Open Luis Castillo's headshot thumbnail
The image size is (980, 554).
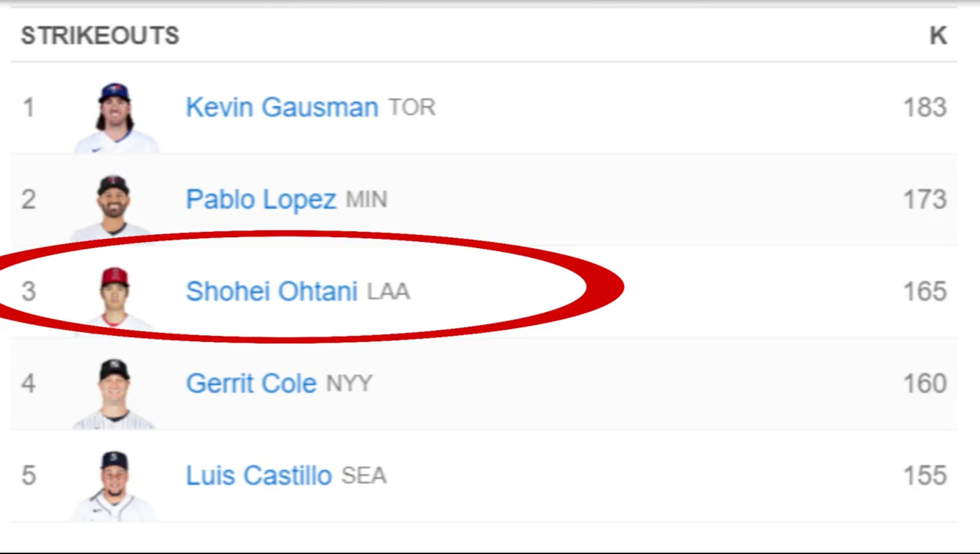pos(114,485)
